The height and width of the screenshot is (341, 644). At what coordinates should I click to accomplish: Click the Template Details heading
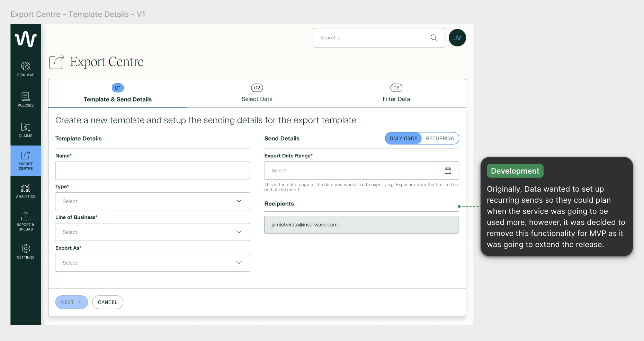tap(79, 138)
